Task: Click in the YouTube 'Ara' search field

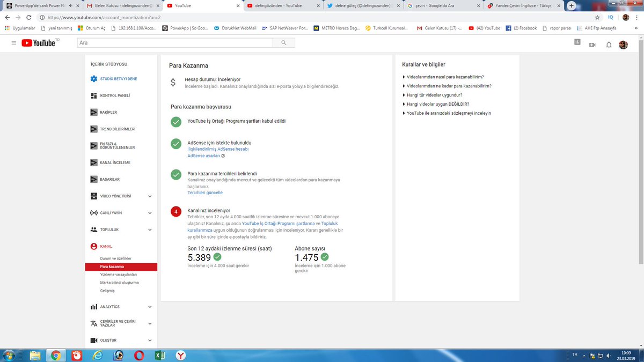Action: coord(175,43)
